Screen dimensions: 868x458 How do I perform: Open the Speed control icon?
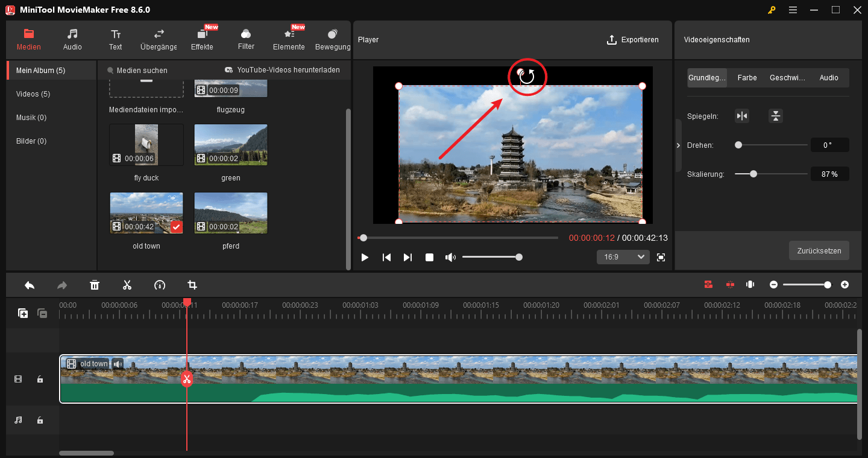(x=160, y=284)
